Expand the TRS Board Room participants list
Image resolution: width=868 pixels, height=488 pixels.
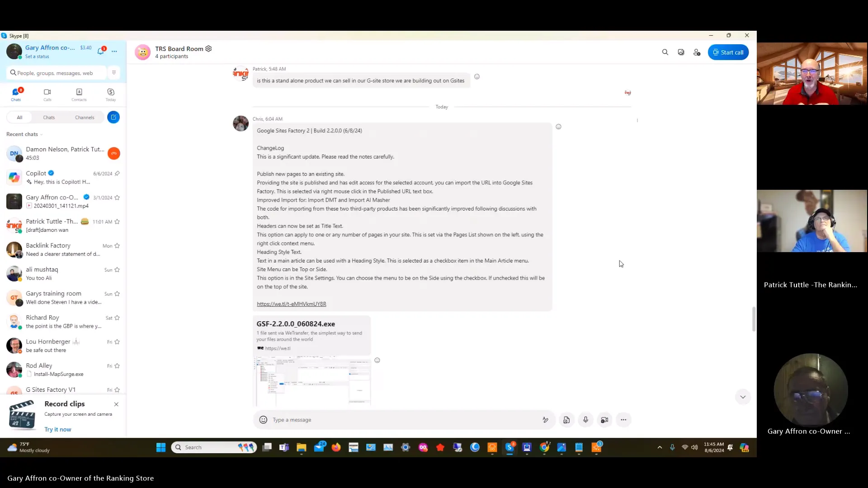coord(171,56)
